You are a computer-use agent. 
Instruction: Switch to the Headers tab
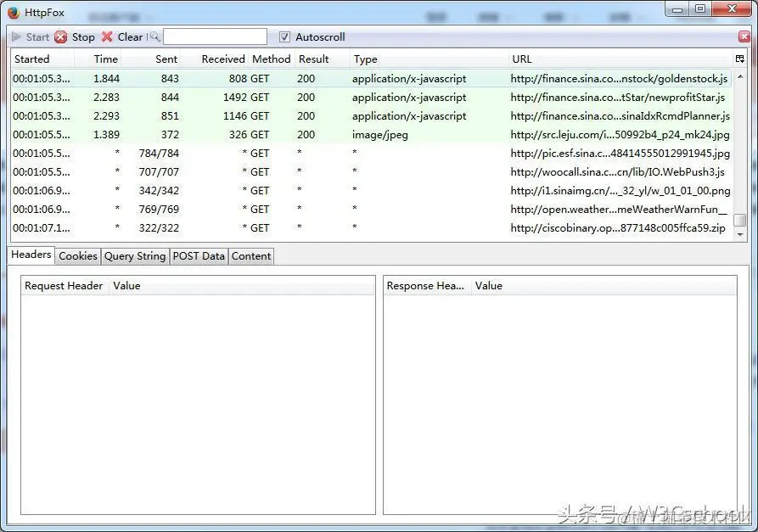(31, 255)
